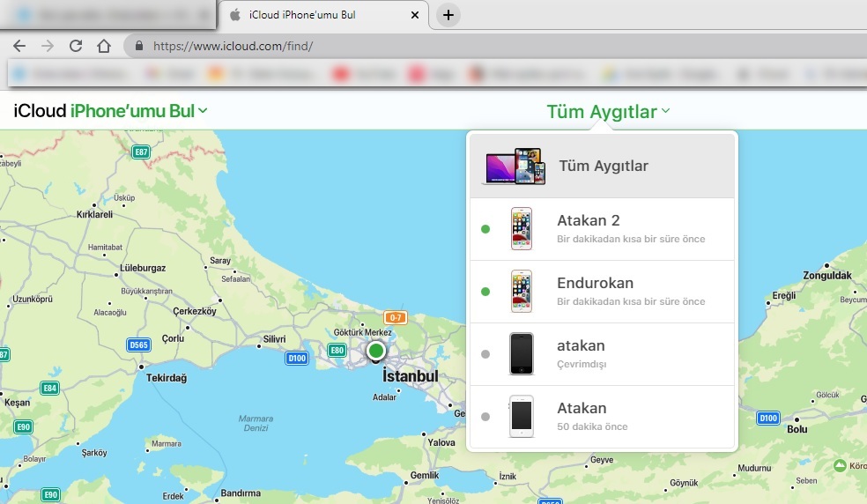The height and width of the screenshot is (504, 867).
Task: Select Tüm Aygıtlar in the device list
Action: pyautogui.click(x=602, y=166)
